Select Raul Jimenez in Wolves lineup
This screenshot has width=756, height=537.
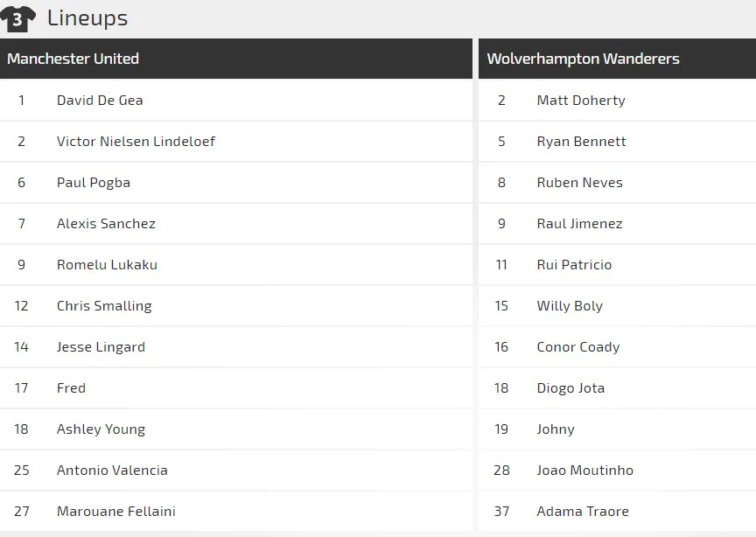click(x=579, y=224)
